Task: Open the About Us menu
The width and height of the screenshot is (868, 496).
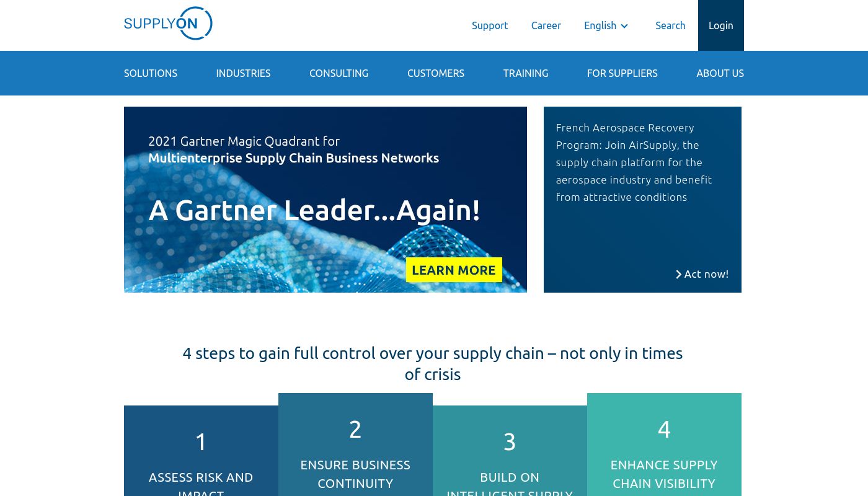Action: coord(720,73)
